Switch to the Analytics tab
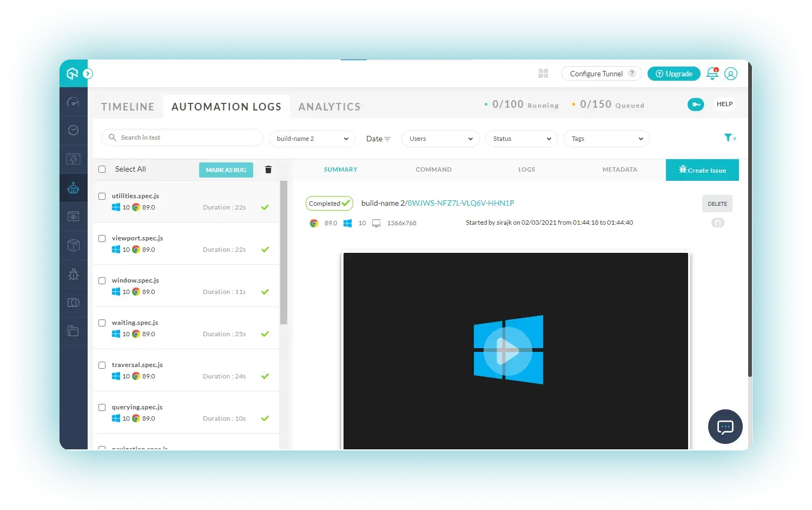This screenshot has height=510, width=812. 329,107
